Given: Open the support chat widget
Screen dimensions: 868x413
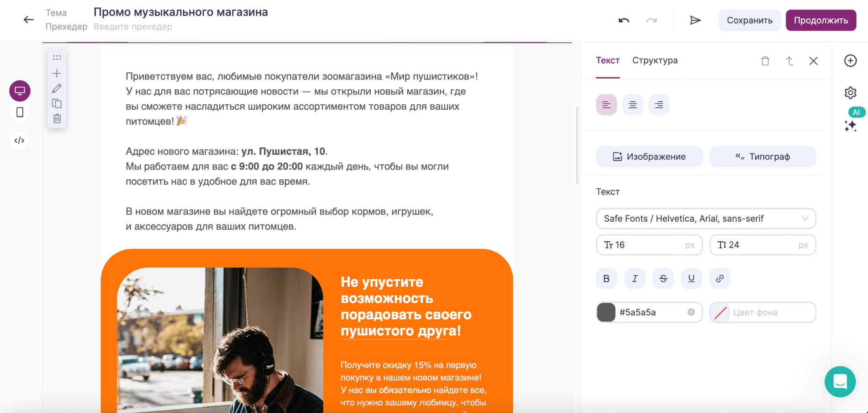Looking at the screenshot, I should point(840,382).
